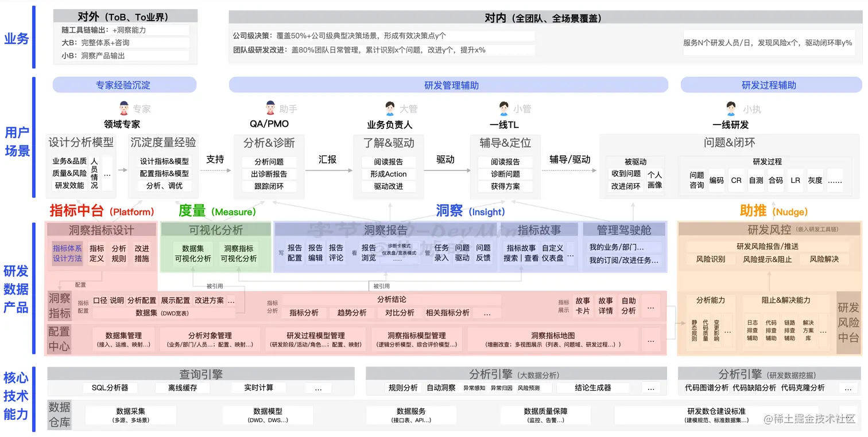Click the 自定义仪表盘 box
This screenshot has width=868, height=437.
tap(552, 253)
